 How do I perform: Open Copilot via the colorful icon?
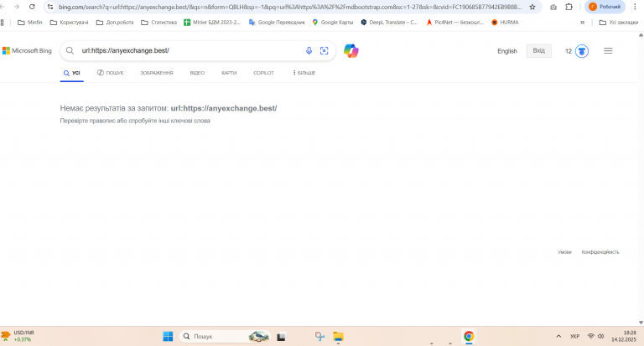point(351,51)
